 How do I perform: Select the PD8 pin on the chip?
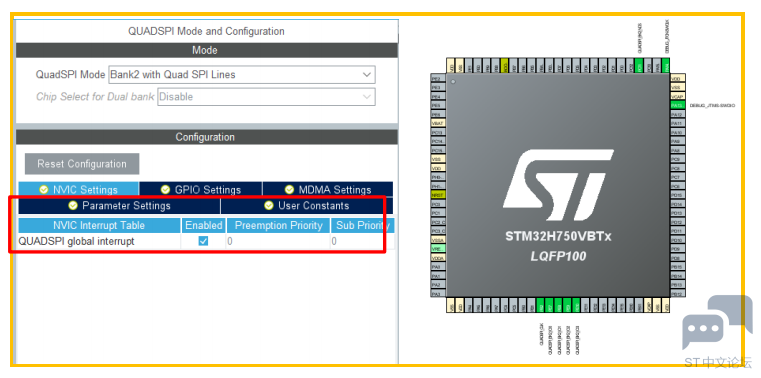pyautogui.click(x=678, y=258)
